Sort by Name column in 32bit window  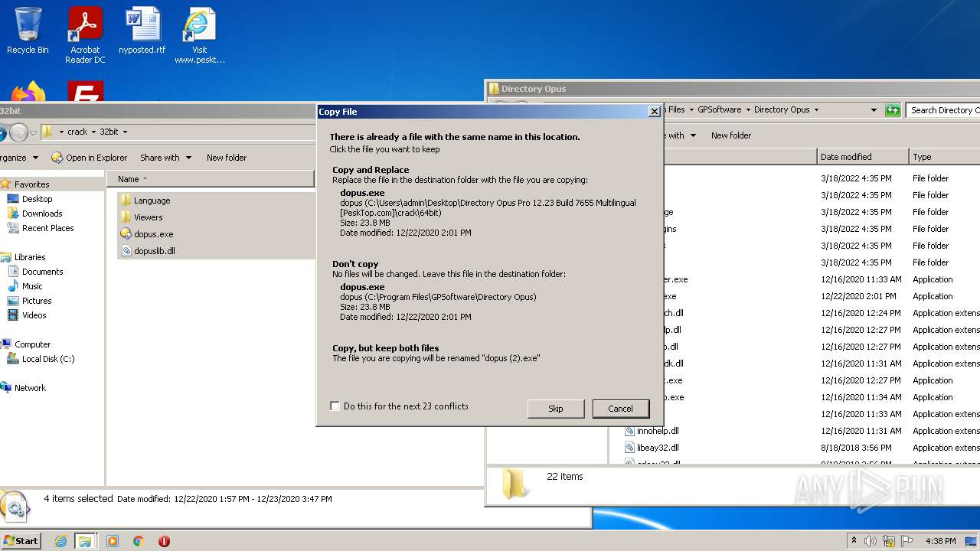[x=211, y=179]
